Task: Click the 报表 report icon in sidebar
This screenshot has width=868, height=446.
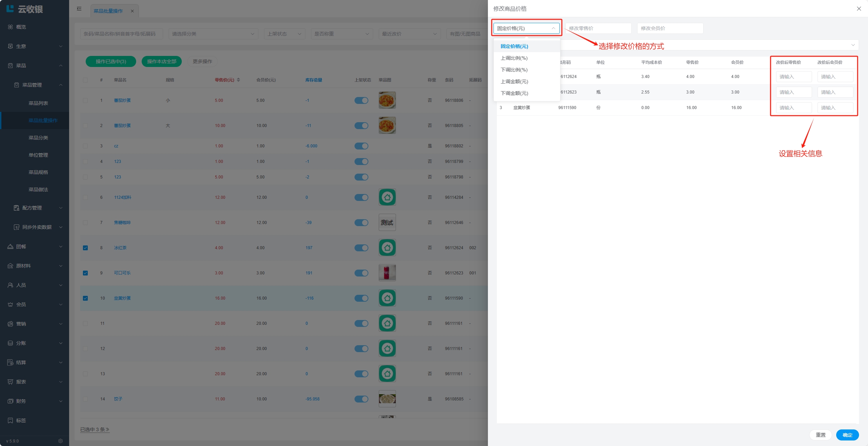Action: point(10,382)
